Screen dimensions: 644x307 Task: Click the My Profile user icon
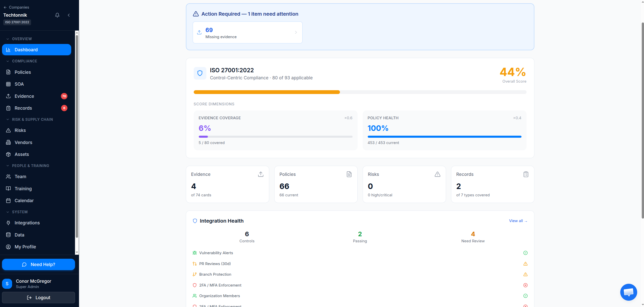point(8,247)
